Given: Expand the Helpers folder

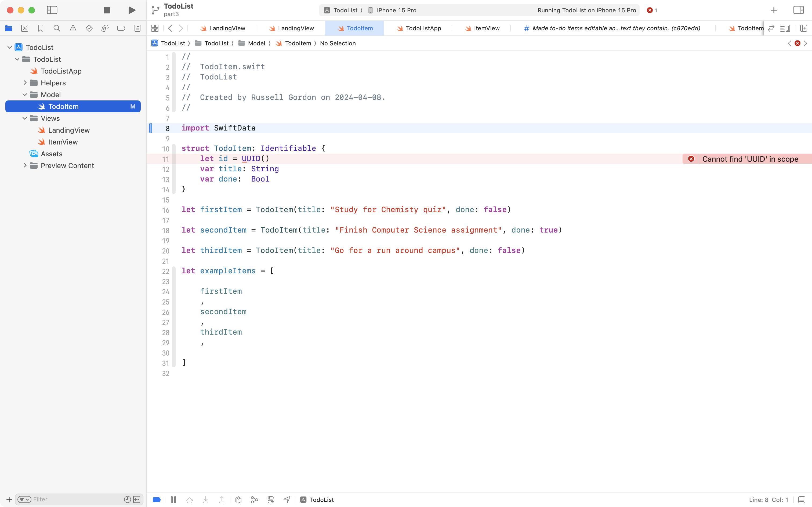Looking at the screenshot, I should click(x=24, y=82).
